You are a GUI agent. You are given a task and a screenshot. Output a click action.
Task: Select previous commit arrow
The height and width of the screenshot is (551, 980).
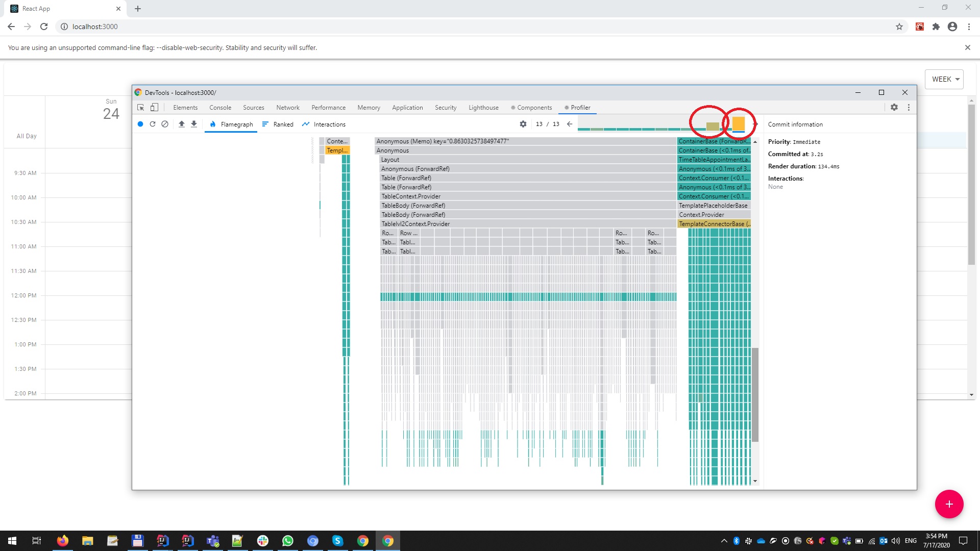click(570, 124)
